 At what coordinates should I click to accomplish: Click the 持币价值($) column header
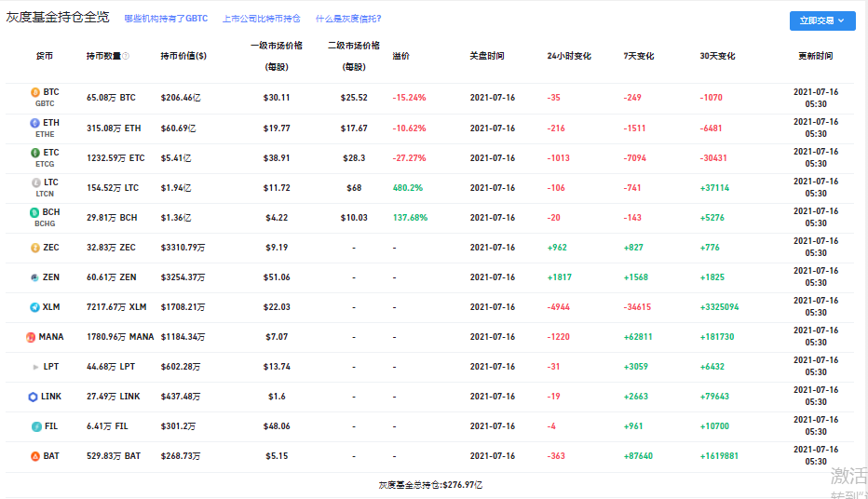click(x=183, y=56)
